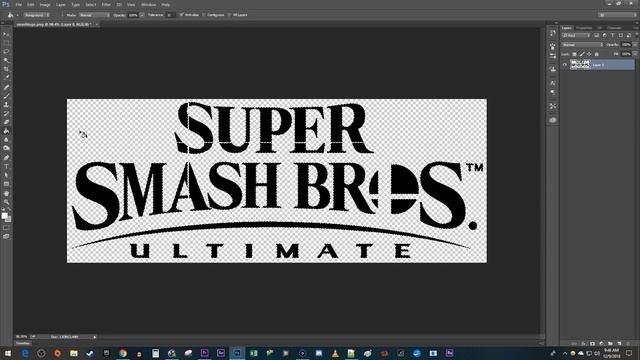640x360 pixels.
Task: Toggle Quick Mask mode in the toolbar
Action: 6,228
